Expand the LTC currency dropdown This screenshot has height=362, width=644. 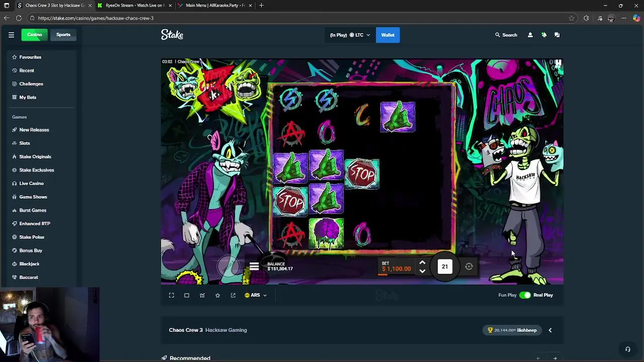[x=350, y=35]
